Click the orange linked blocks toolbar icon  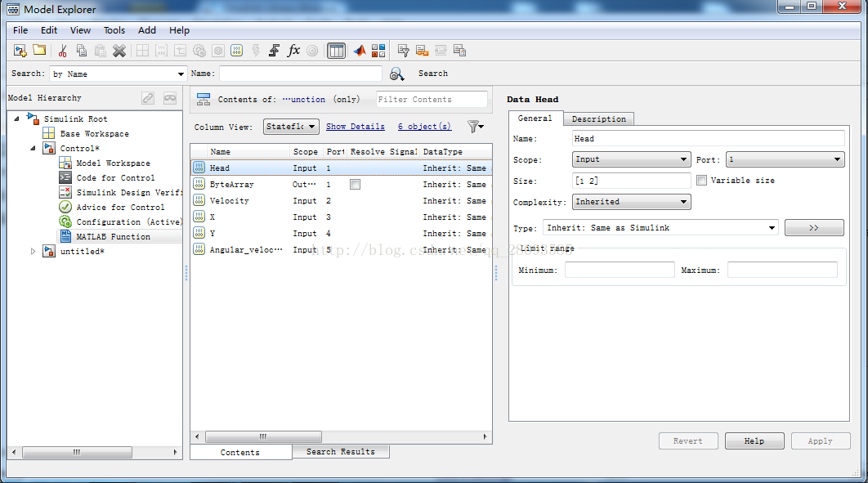point(422,51)
